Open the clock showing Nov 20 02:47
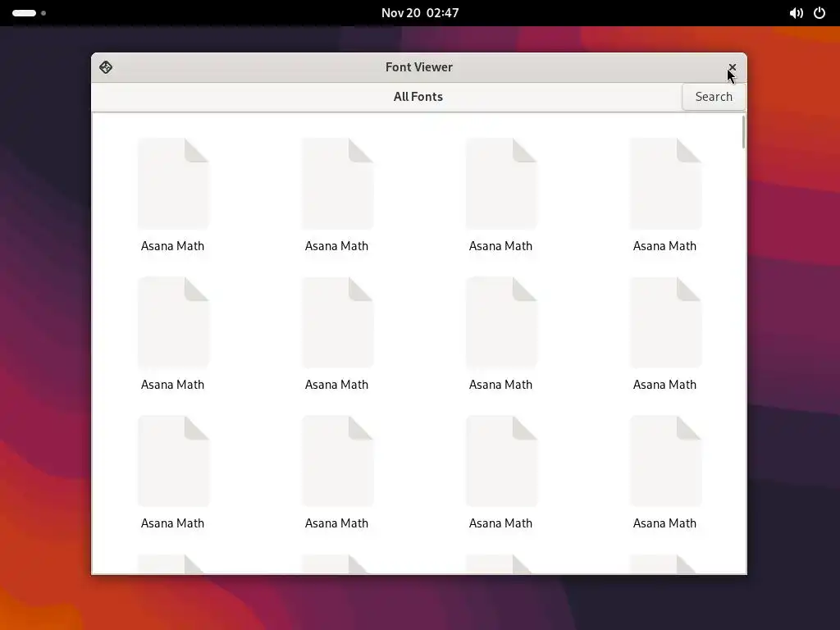This screenshot has height=630, width=840. 420,13
